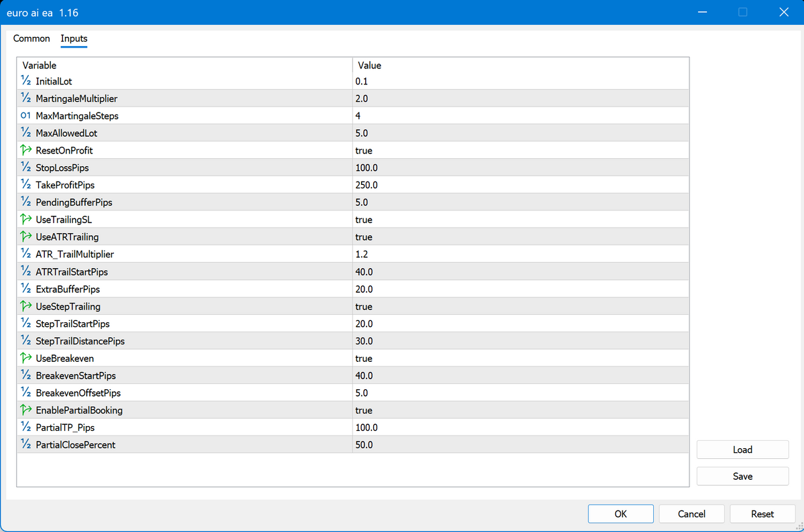Click the double-type icon beside InitialLot

[x=25, y=81]
